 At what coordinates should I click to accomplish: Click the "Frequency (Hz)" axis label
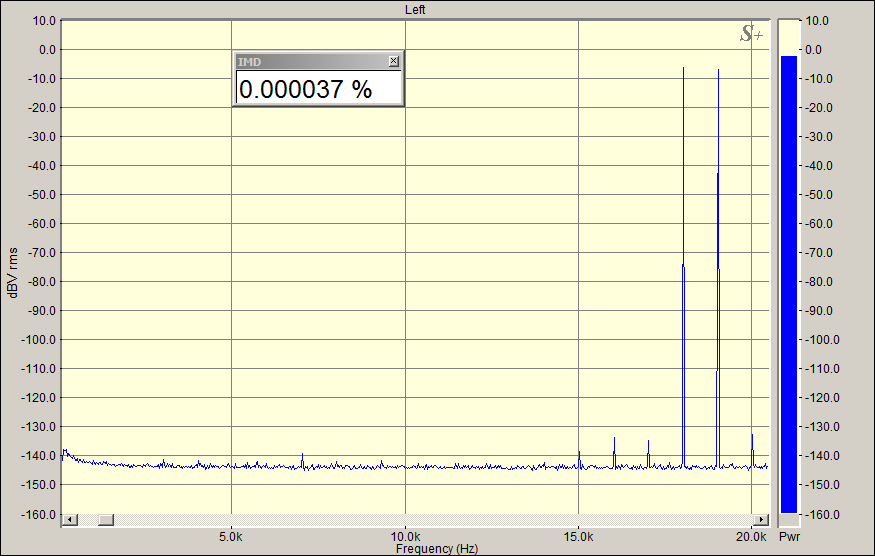tap(437, 549)
